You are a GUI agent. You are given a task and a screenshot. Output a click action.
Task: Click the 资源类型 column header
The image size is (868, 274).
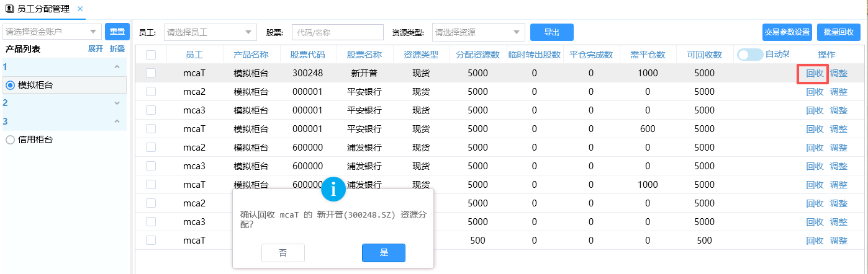point(421,55)
